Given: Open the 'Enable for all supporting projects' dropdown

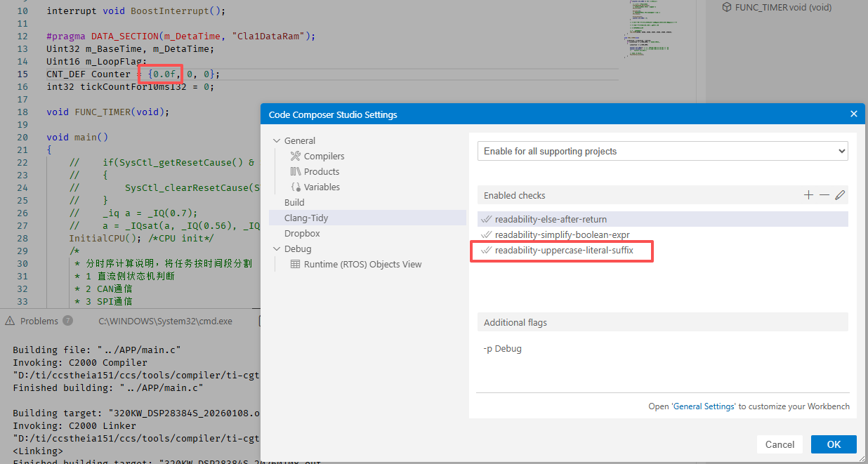Looking at the screenshot, I should 662,151.
